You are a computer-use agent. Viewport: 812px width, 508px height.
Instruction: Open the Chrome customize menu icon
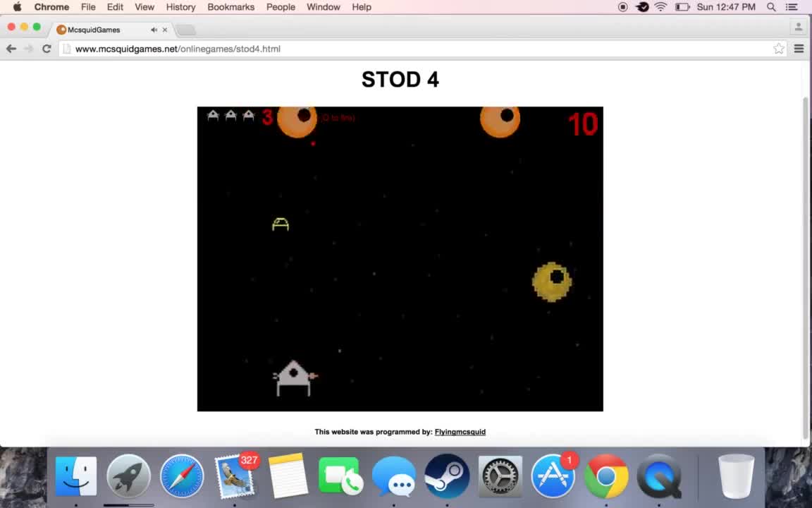[799, 49]
